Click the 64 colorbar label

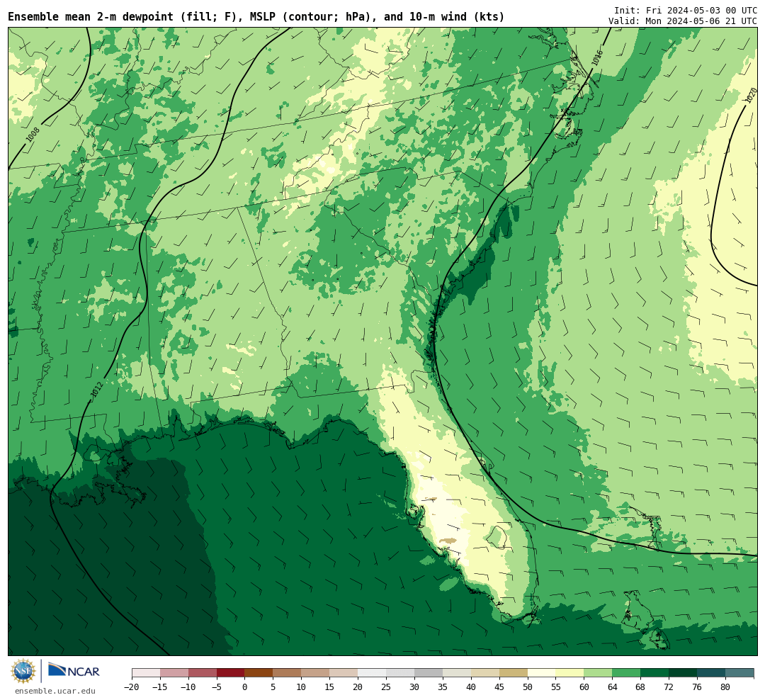point(612,687)
